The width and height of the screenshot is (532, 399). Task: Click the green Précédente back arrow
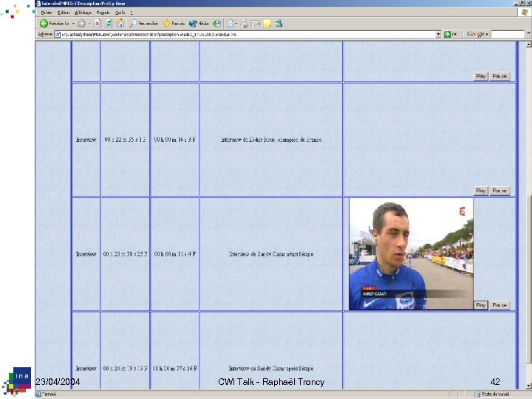point(44,24)
